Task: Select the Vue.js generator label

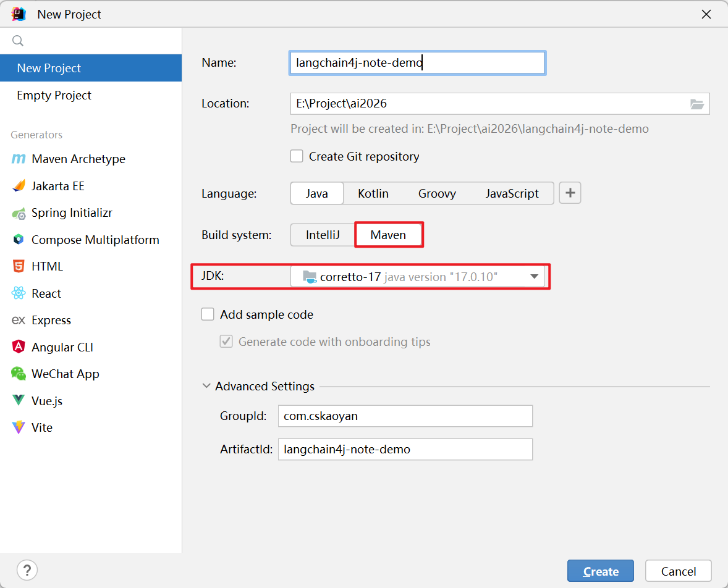Action: [x=47, y=401]
